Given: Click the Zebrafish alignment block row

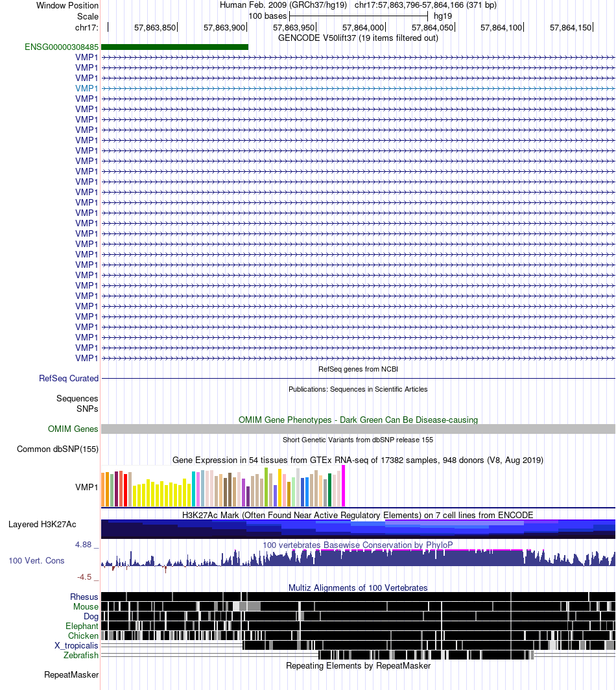Looking at the screenshot, I should [x=426, y=655].
